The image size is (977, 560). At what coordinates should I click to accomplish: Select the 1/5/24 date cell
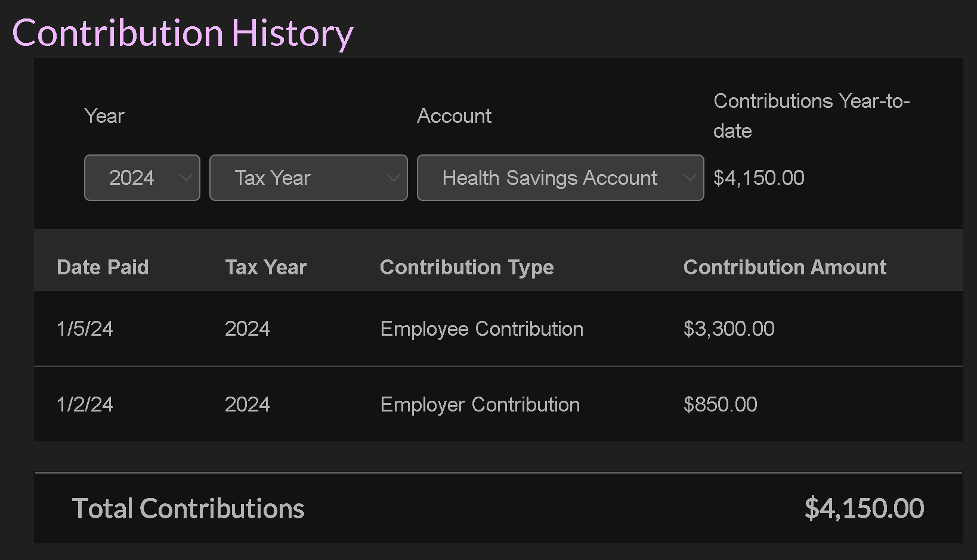coord(85,329)
